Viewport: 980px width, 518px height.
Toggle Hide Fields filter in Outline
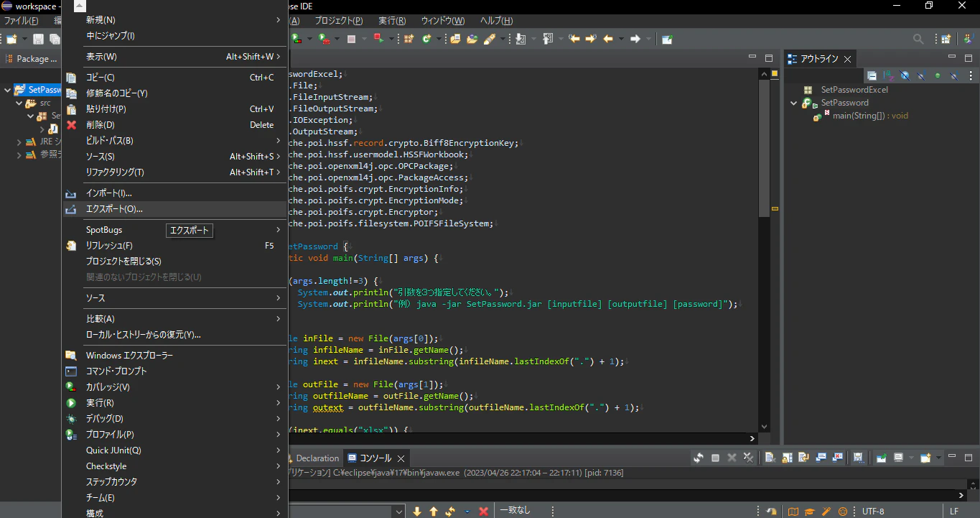click(x=905, y=75)
